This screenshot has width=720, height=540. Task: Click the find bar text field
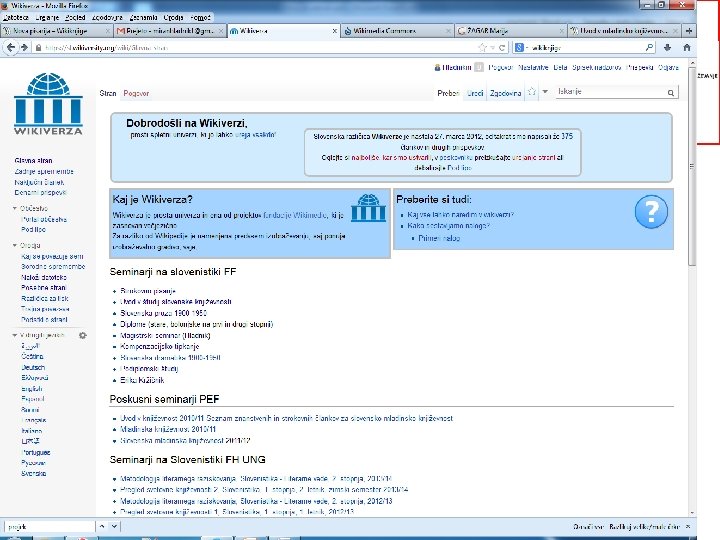50,527
